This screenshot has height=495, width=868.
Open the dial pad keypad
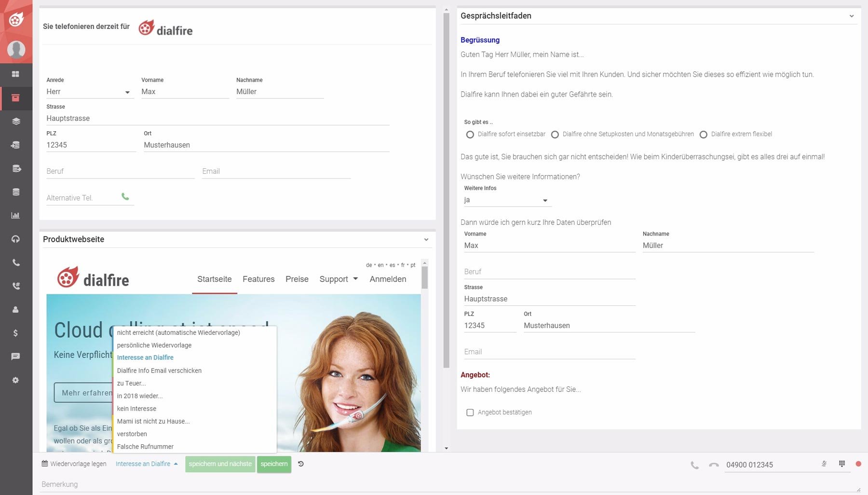click(842, 464)
